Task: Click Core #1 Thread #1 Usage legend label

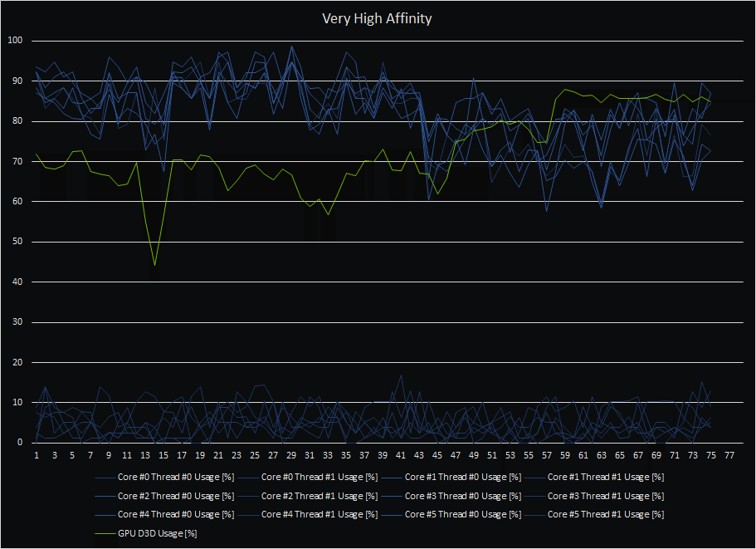Action: click(596, 477)
